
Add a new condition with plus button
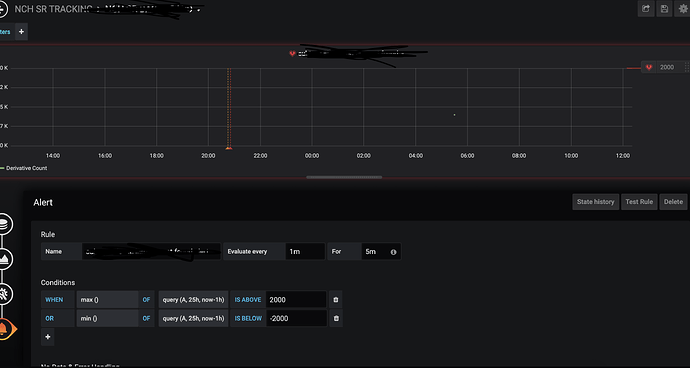click(48, 337)
